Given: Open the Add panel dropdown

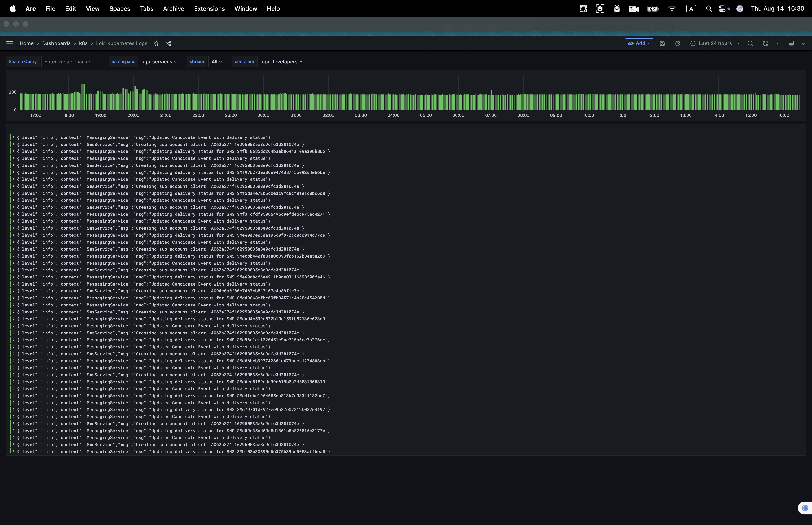Looking at the screenshot, I should click(639, 43).
